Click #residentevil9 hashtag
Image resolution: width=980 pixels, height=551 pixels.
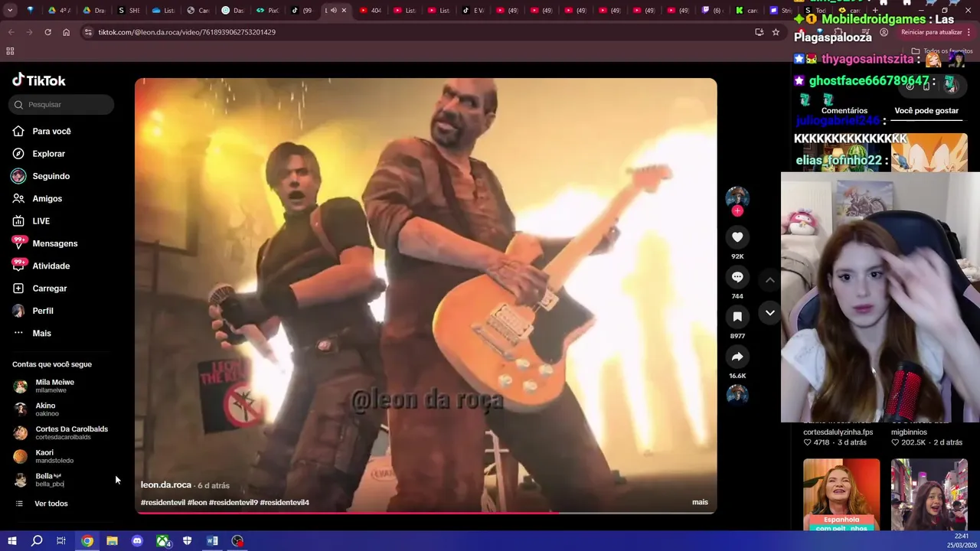coord(233,502)
